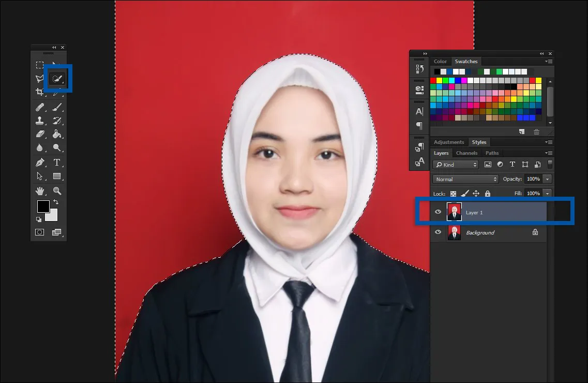
Task: Open the Kind filter dropdown
Action: pos(455,164)
